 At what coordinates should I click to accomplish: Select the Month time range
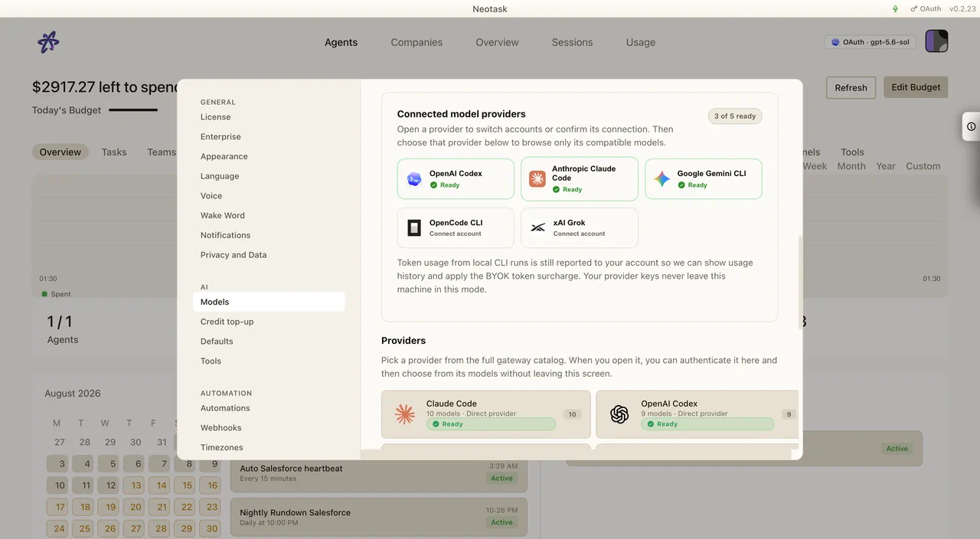pyautogui.click(x=851, y=166)
